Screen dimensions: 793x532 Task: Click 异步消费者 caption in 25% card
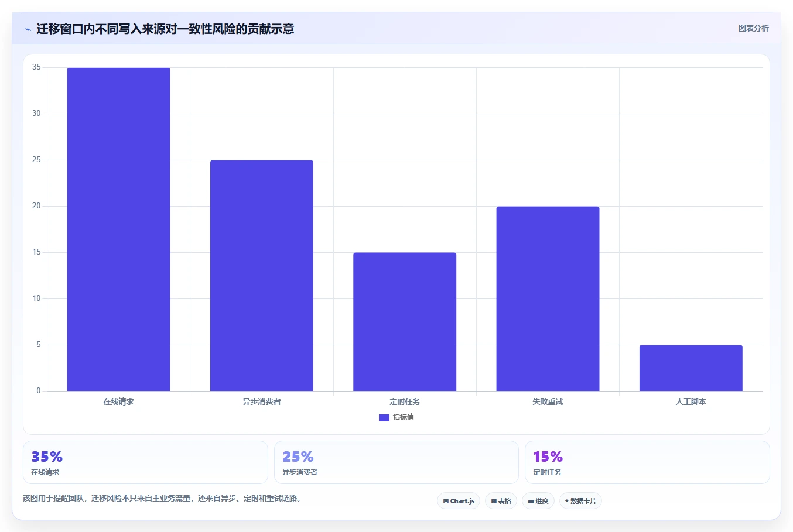(x=300, y=472)
